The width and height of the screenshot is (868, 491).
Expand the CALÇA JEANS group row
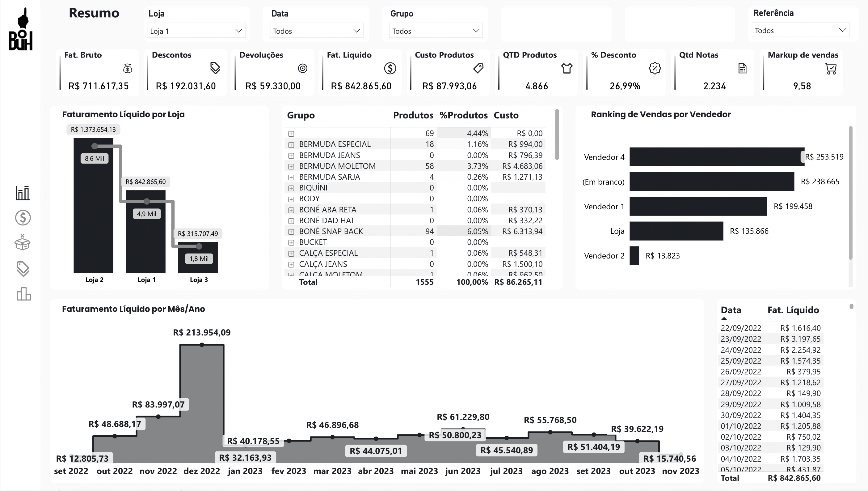[x=291, y=264]
